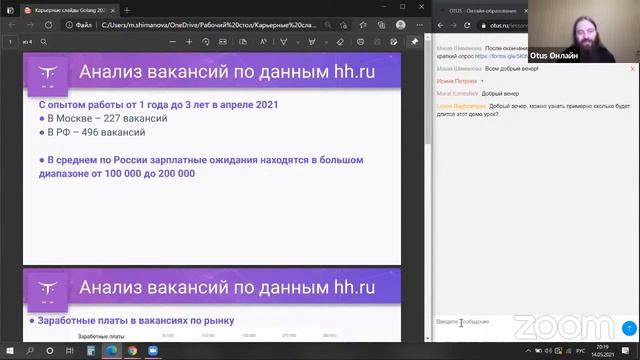Print the PDF document
This screenshot has height=360, width=640.
pos(360,42)
